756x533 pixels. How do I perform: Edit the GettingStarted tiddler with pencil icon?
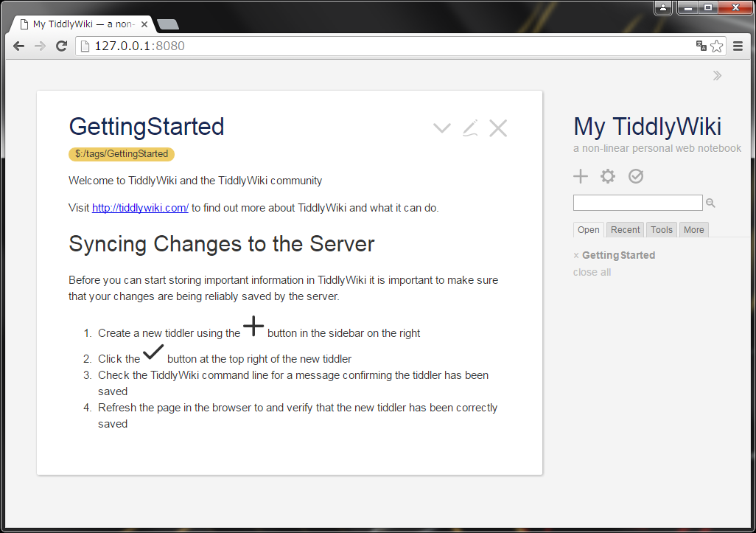[x=471, y=128]
